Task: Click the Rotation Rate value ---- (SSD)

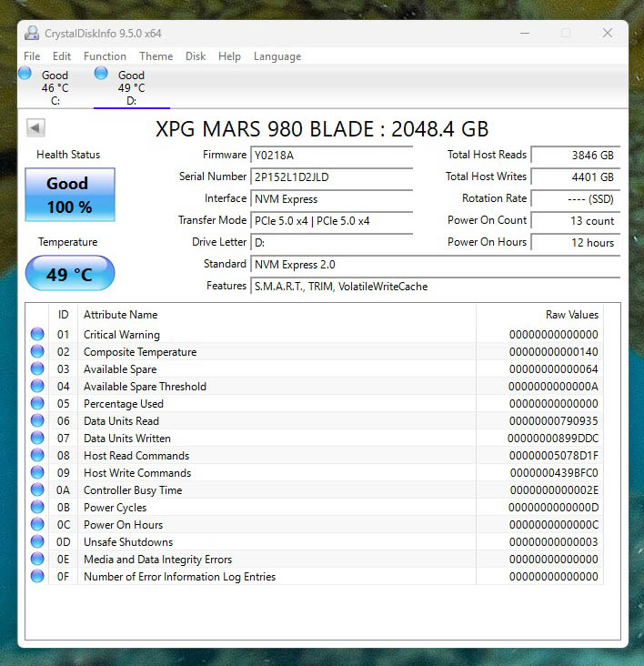Action: click(576, 198)
